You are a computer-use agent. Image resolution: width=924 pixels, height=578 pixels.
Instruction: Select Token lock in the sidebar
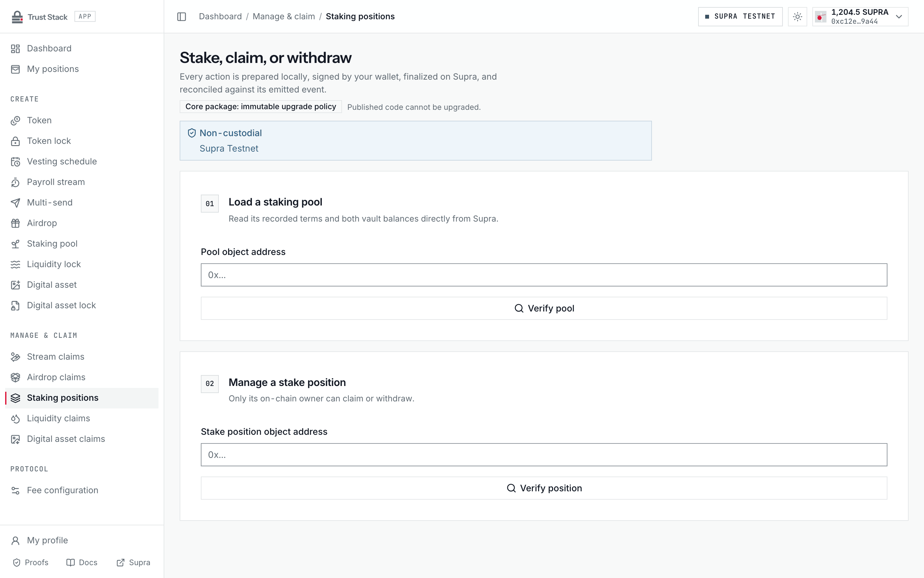coord(82,141)
